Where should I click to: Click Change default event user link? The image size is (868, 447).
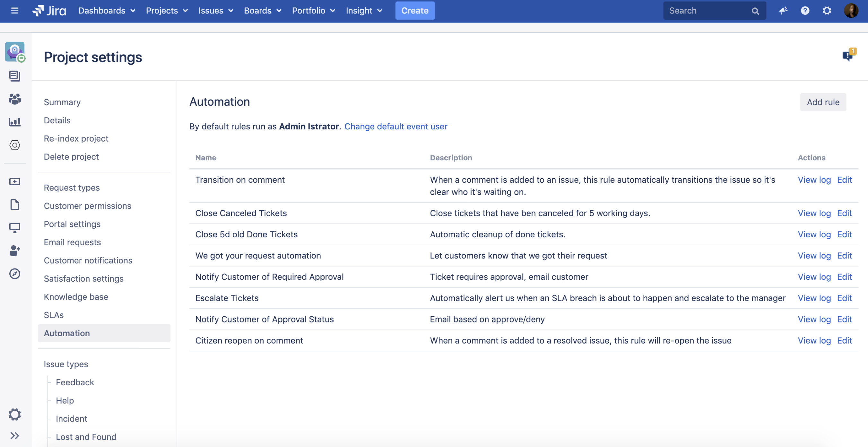click(395, 126)
